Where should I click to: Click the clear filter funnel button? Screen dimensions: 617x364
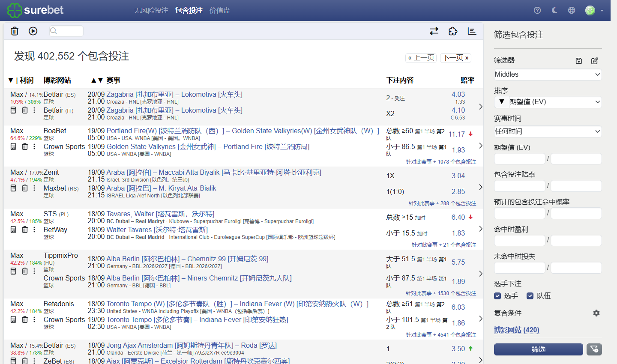pos(594,349)
